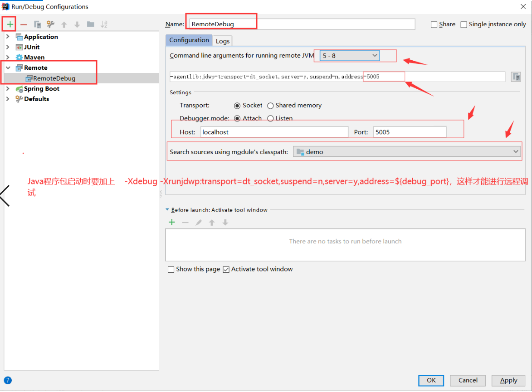Add a before launch task

click(x=172, y=223)
